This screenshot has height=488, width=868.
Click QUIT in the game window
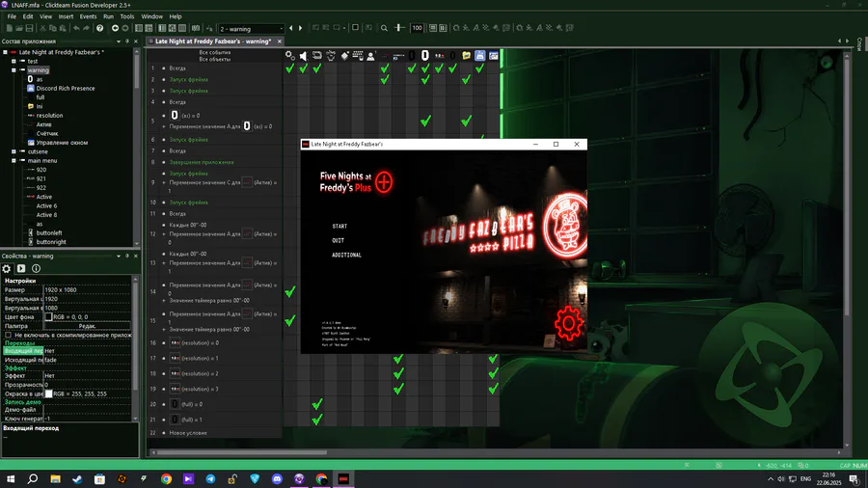tap(338, 241)
